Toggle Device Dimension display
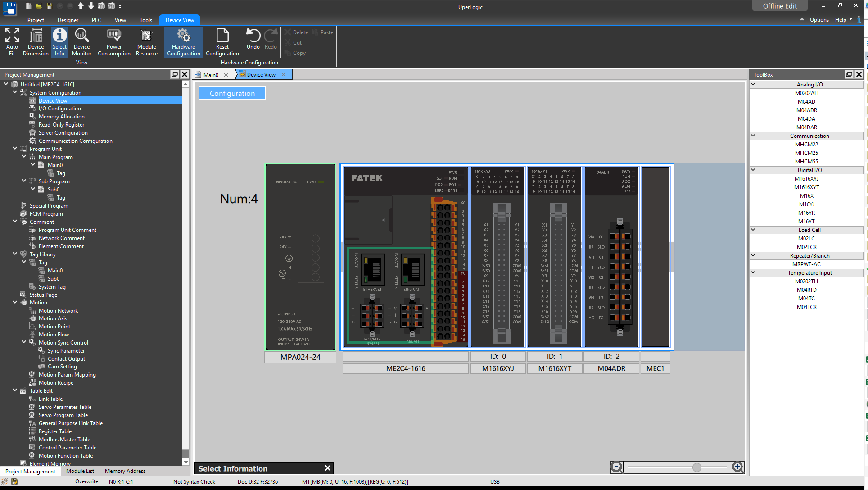Screen dimensions: 868x490 (36, 42)
